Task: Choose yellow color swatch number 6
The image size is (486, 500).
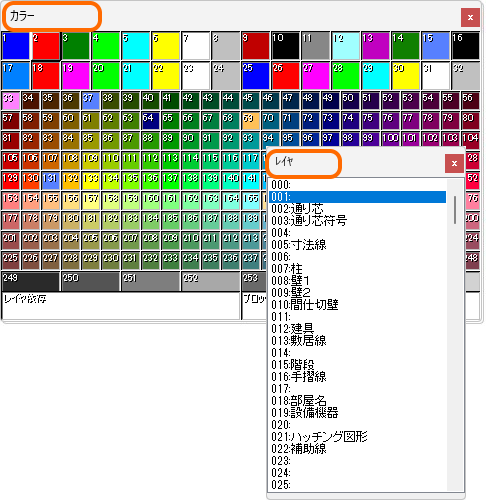Action: coord(166,46)
